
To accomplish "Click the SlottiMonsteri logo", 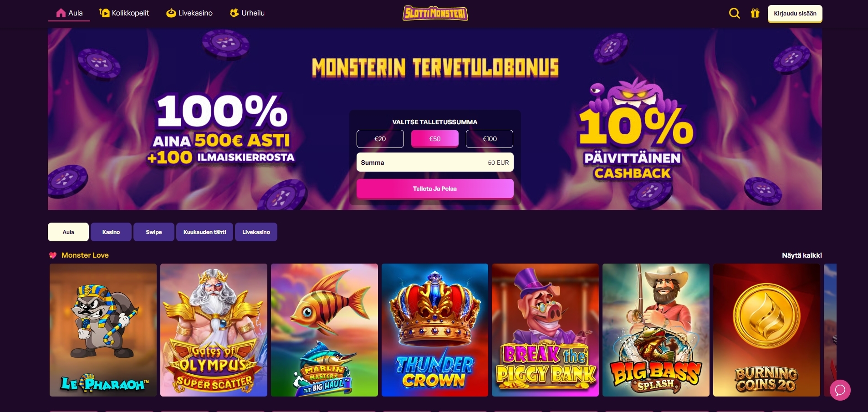I will pos(435,13).
